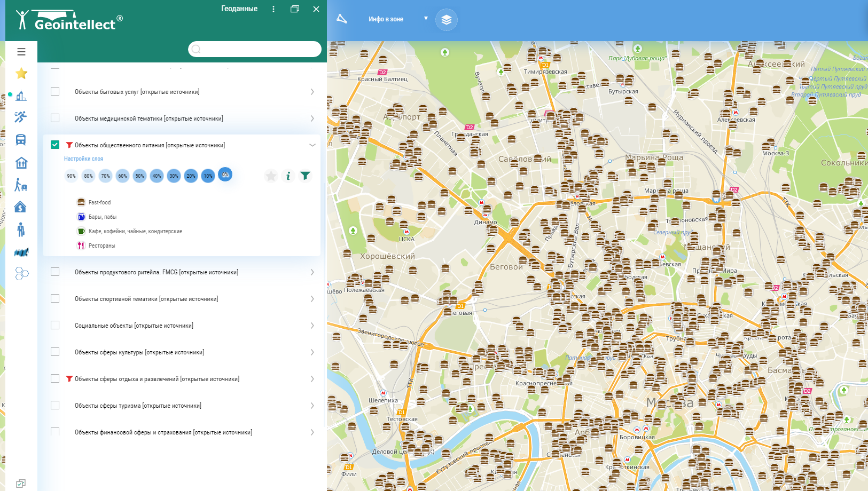Open the green filter funnel for layer
This screenshot has width=868, height=491.
click(305, 176)
